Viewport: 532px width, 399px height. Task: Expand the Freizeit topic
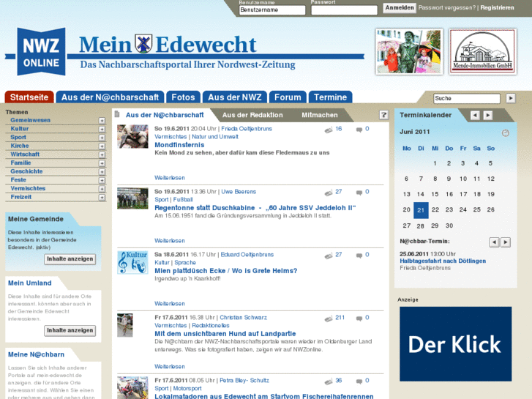point(102,197)
